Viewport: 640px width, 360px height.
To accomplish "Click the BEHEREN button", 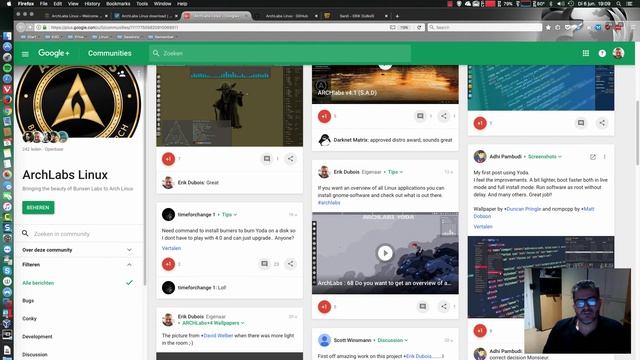I will 38,207.
